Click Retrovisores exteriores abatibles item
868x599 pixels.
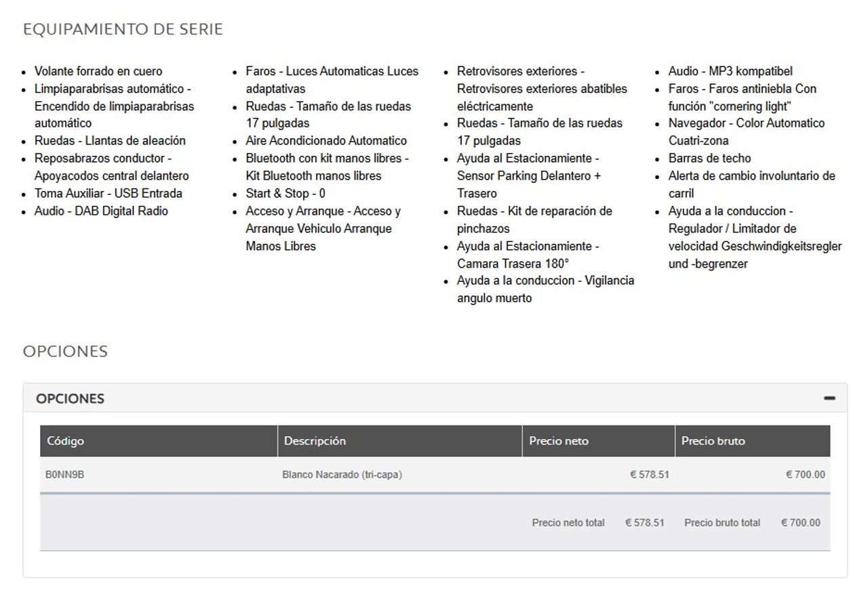pos(542,89)
